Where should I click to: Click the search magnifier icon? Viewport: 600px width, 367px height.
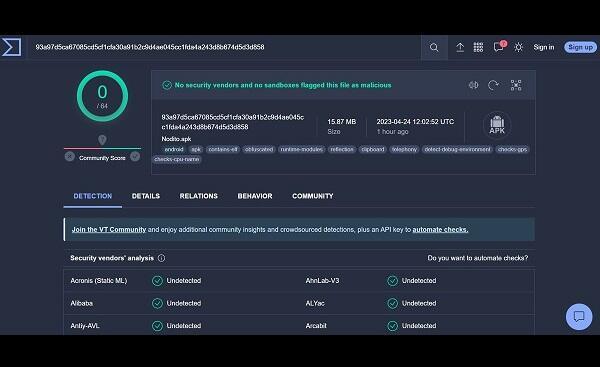click(x=434, y=47)
